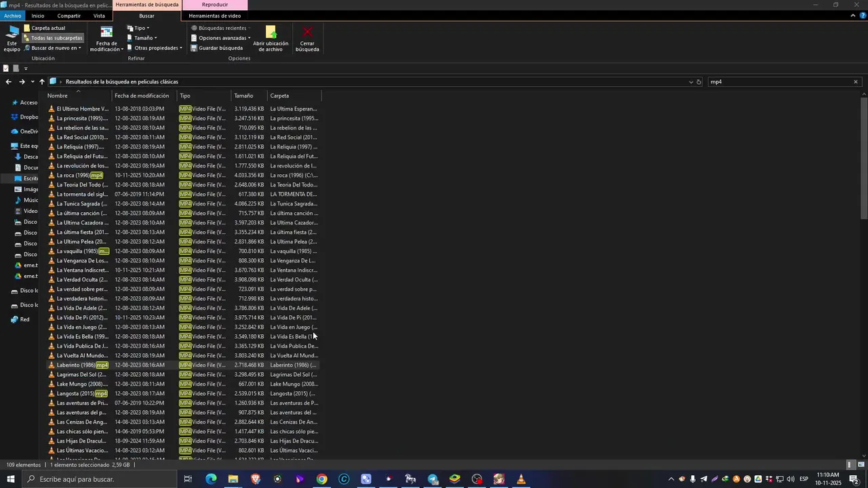Click the address bar path text
Screen dimensions: 868x488
click(122, 82)
